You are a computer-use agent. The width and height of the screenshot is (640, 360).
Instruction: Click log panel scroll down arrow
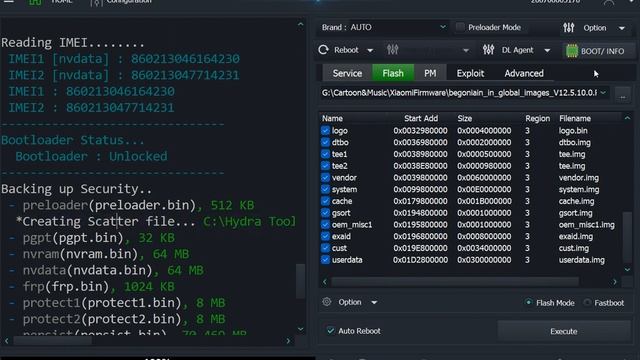(x=300, y=329)
